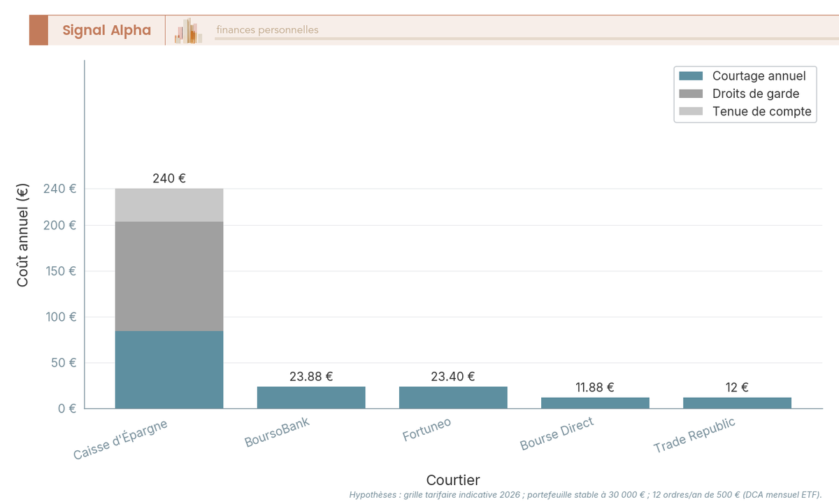This screenshot has height=504, width=839.
Task: Click Caisse d'Épargne droits de garde segment
Action: pos(169,277)
